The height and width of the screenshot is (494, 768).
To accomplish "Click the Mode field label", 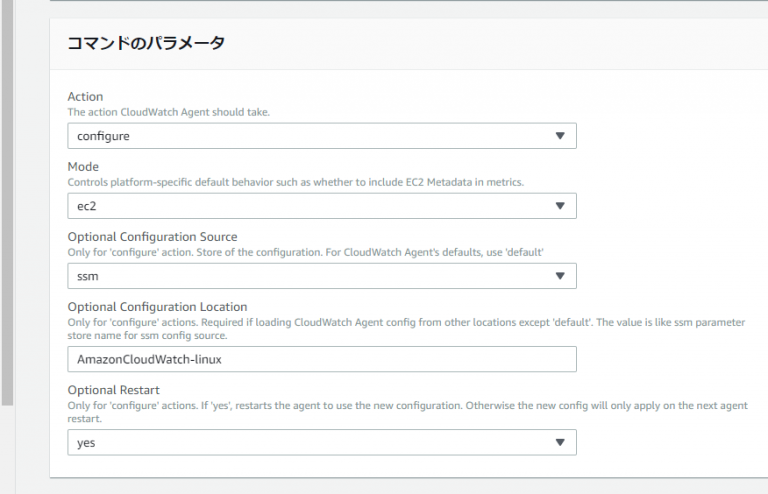I will pos(83,166).
